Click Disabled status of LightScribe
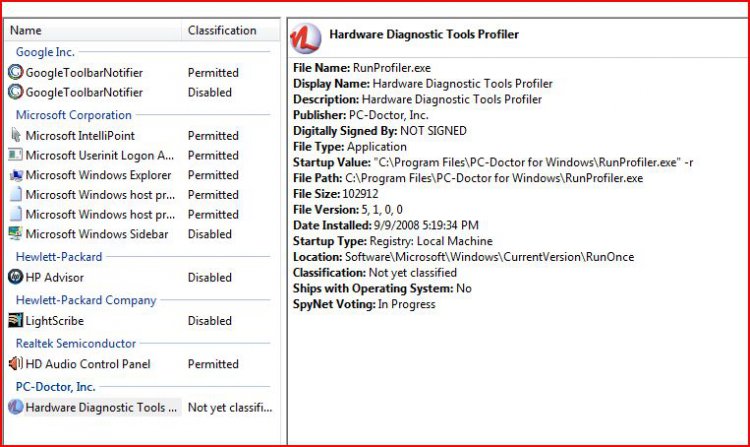 click(x=210, y=321)
